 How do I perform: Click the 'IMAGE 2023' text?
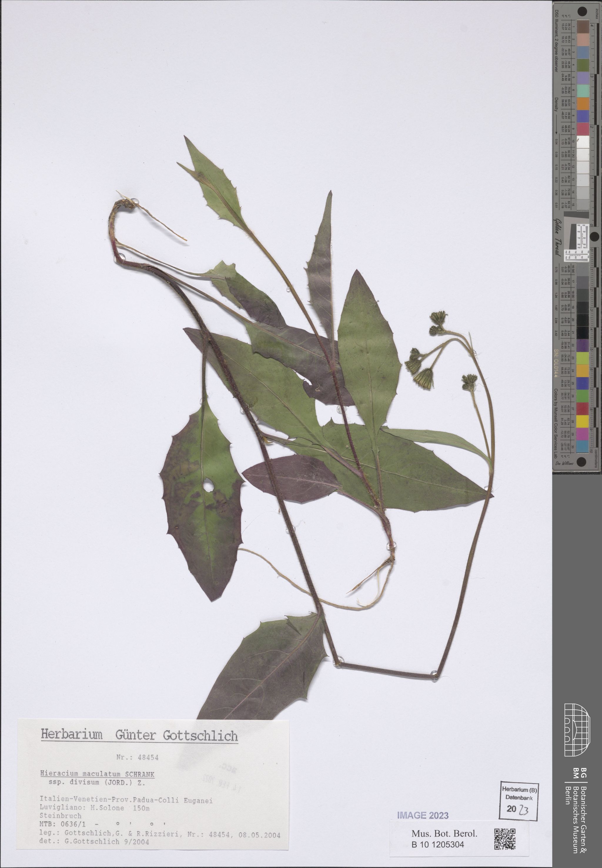pyautogui.click(x=423, y=815)
